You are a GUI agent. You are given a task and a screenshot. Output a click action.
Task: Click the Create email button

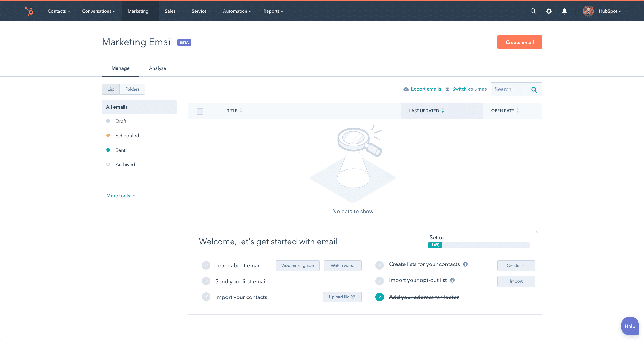(520, 42)
